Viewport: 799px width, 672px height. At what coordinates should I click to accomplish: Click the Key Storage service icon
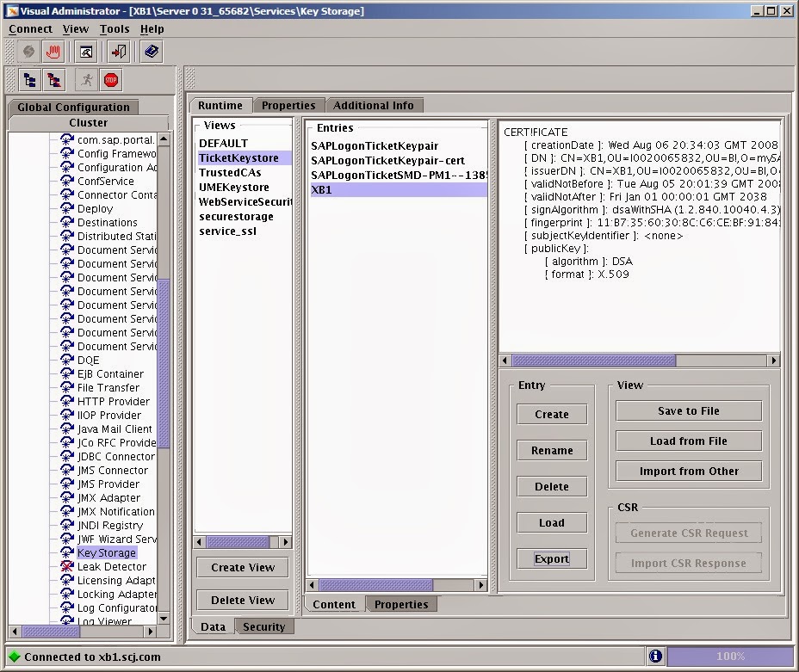[67, 552]
